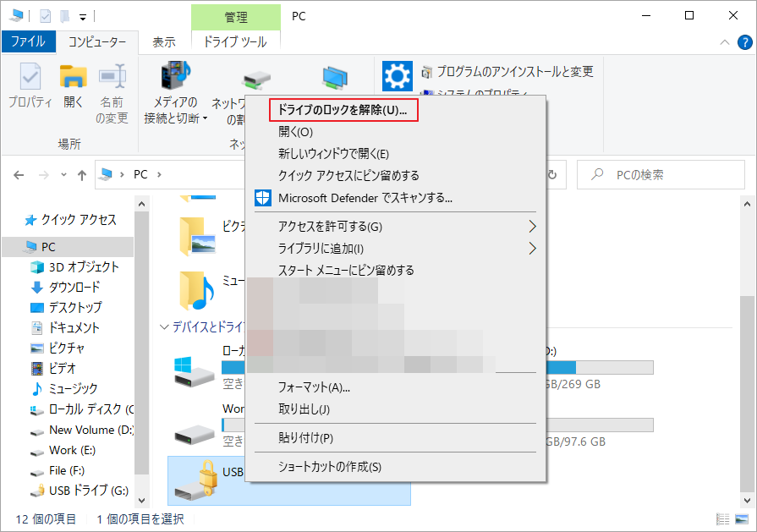The height and width of the screenshot is (532, 757).
Task: Open the ファイル tab
Action: point(28,41)
